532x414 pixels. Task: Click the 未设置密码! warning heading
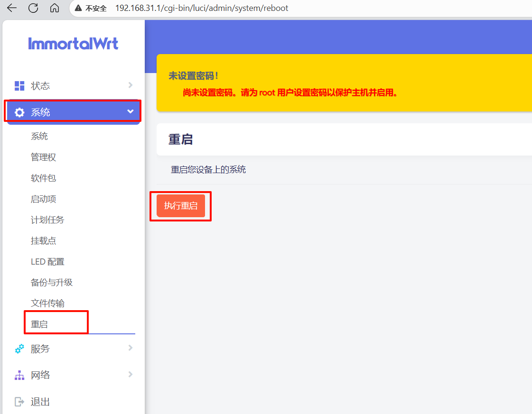coord(194,76)
